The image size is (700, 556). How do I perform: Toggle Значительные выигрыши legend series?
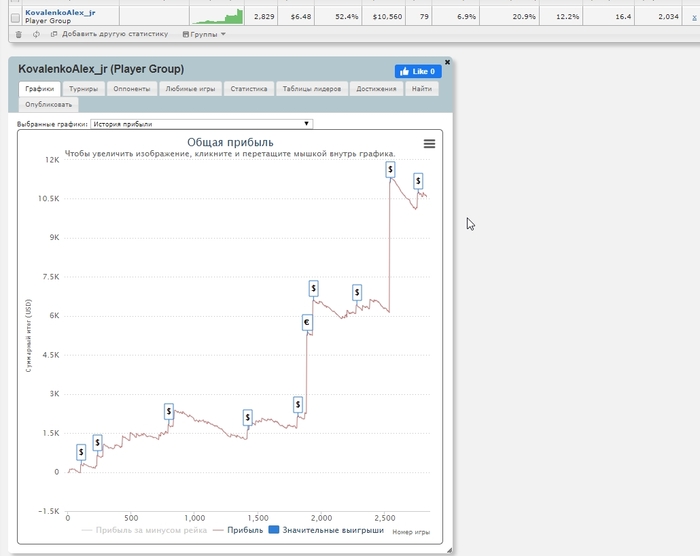click(x=326, y=530)
